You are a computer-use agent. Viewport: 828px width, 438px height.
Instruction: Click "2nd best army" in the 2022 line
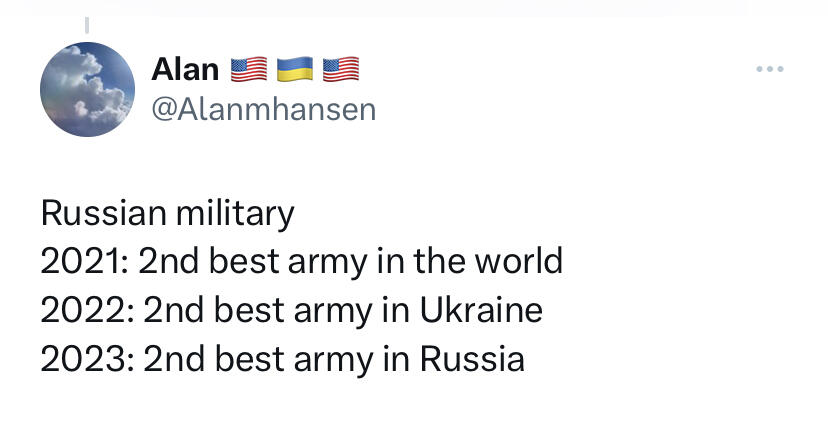pos(255,309)
